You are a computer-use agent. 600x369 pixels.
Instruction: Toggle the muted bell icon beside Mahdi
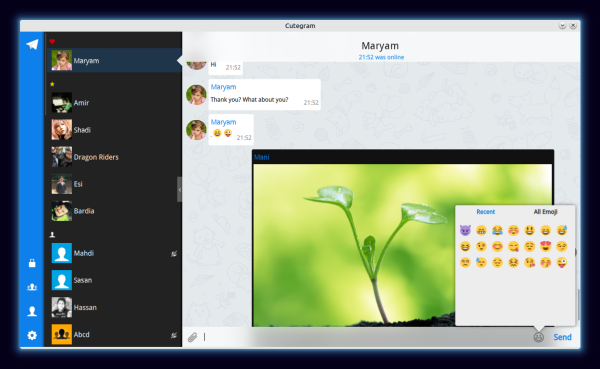click(174, 253)
